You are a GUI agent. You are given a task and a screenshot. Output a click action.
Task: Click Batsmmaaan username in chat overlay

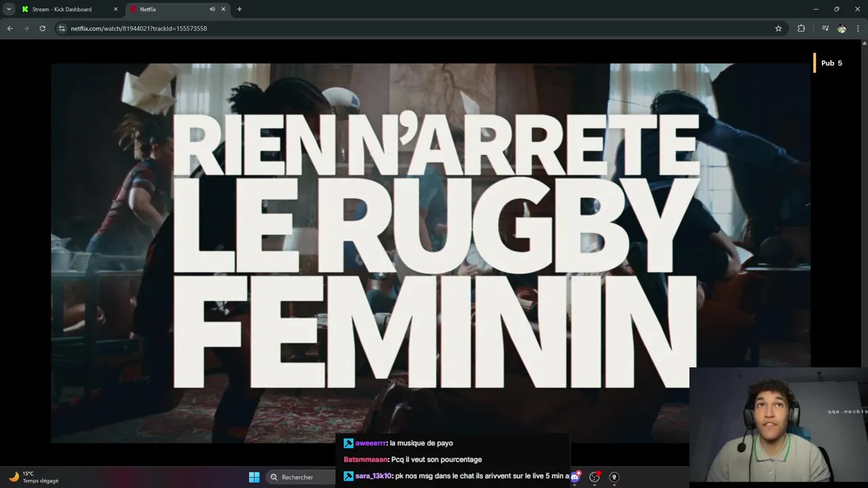(x=366, y=460)
